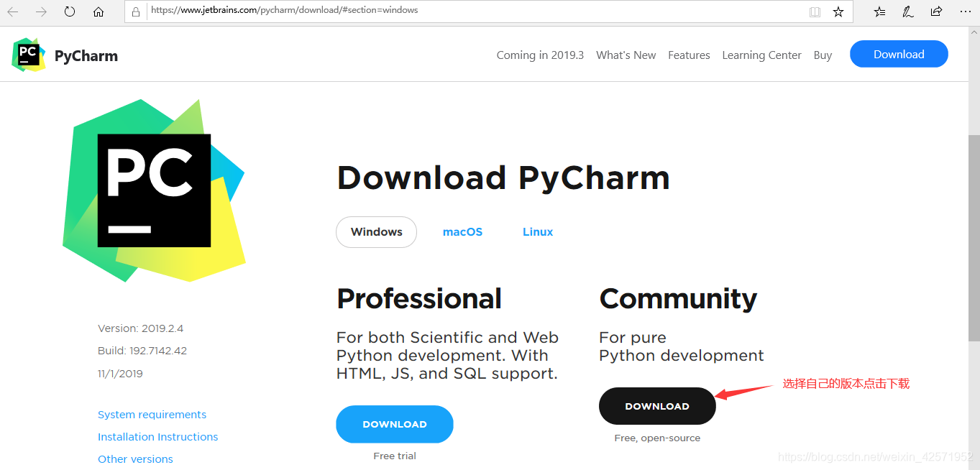Open System requirements link
Screen dimensions: 980x470
152,415
